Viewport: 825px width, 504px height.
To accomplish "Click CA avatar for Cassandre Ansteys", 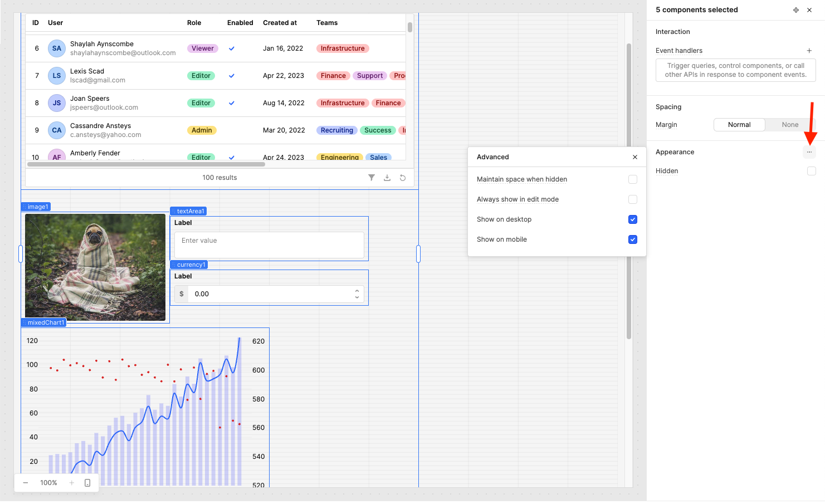I will click(x=57, y=130).
